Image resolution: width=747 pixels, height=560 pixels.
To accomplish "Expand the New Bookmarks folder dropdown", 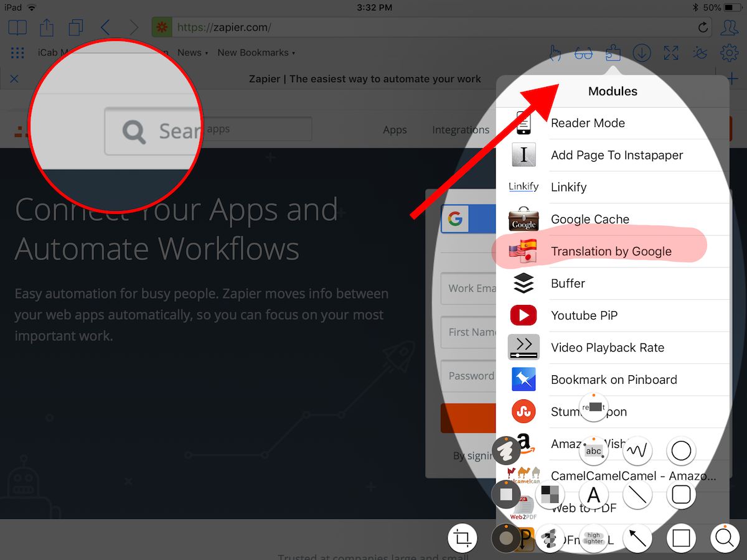I will click(x=256, y=53).
